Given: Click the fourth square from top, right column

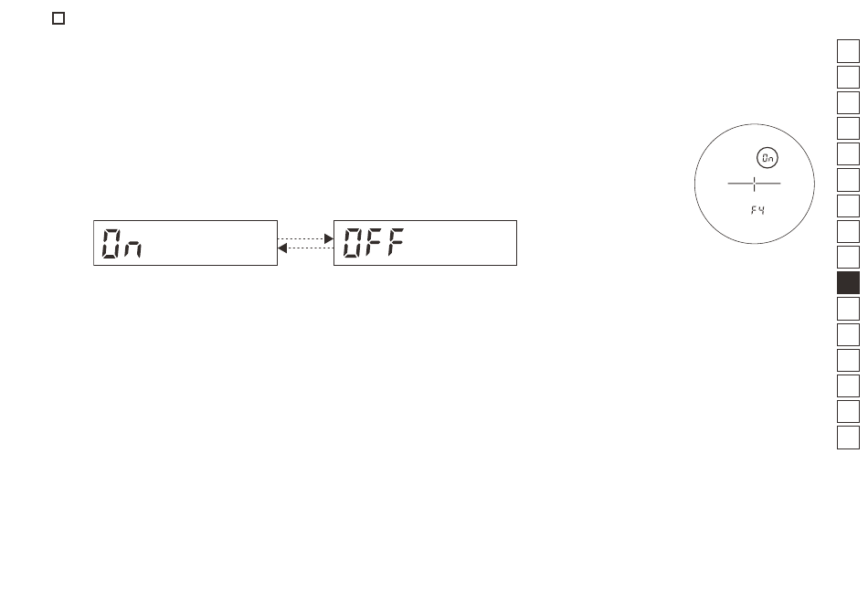Looking at the screenshot, I should [x=848, y=129].
